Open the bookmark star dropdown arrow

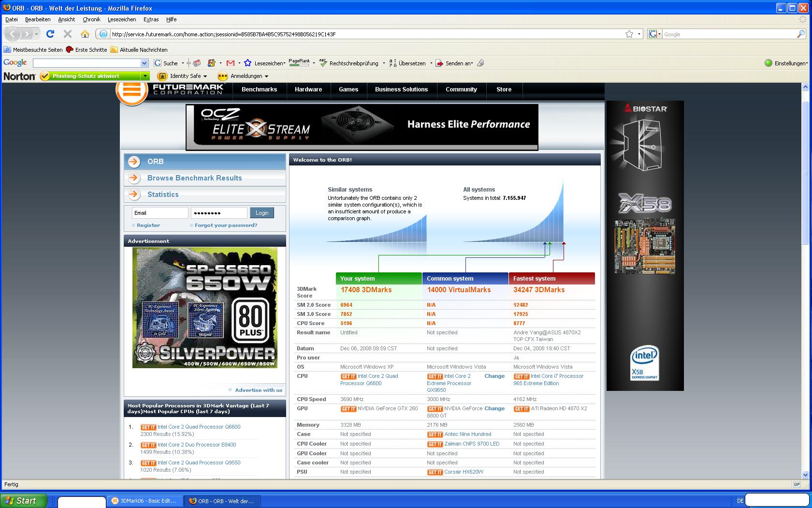pos(639,34)
